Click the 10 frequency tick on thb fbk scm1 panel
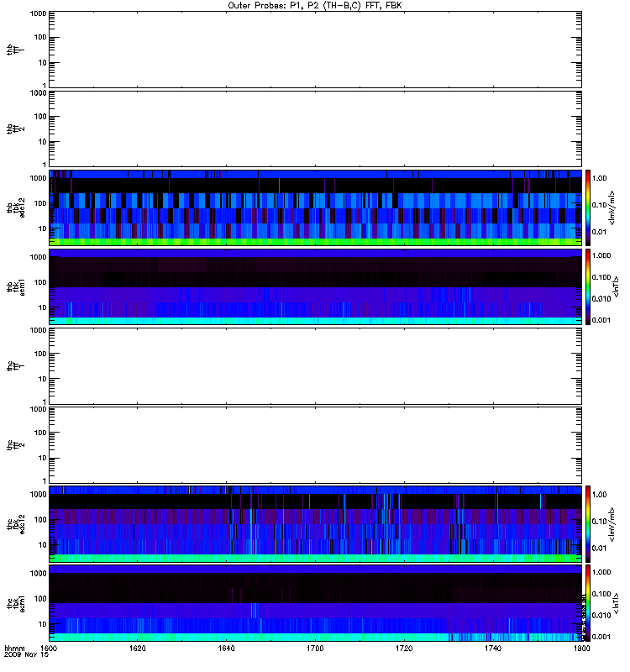 click(43, 307)
